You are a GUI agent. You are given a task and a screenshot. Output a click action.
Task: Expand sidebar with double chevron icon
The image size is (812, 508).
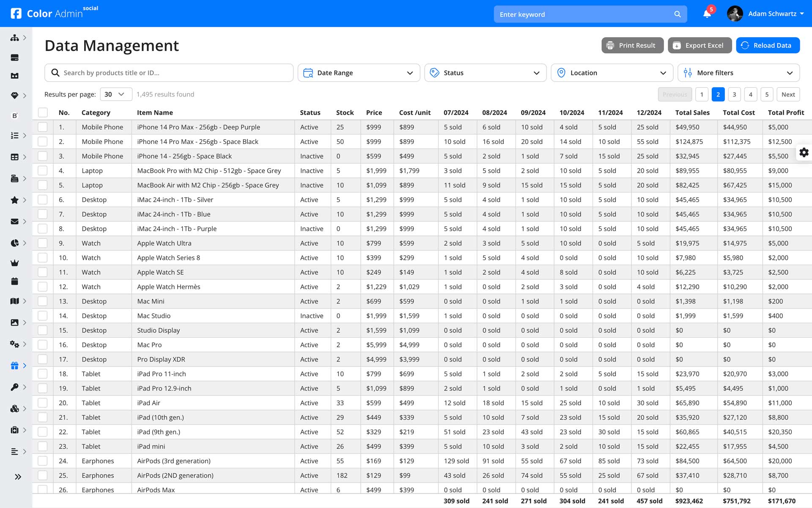pyautogui.click(x=18, y=477)
